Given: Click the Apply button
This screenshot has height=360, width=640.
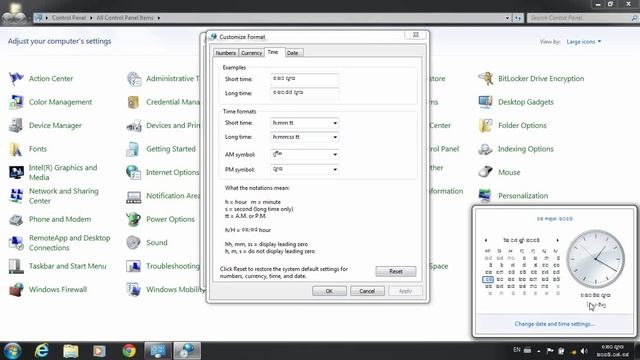Looking at the screenshot, I should (x=405, y=291).
